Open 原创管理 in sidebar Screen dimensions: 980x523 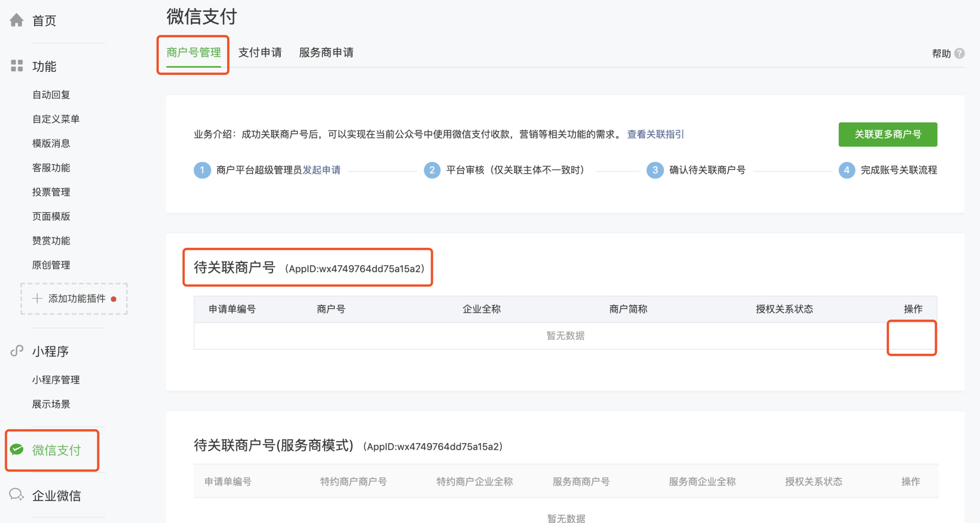51,265
